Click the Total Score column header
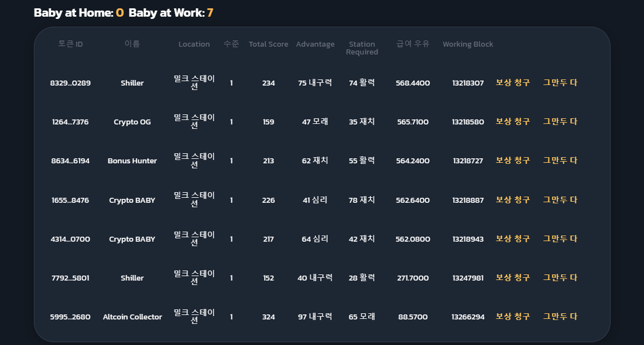 coord(268,44)
